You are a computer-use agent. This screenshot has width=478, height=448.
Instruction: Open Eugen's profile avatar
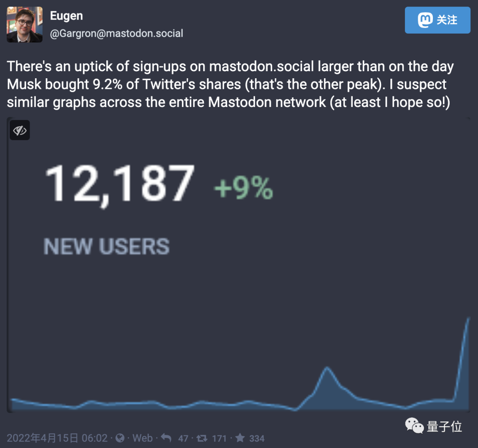click(25, 25)
